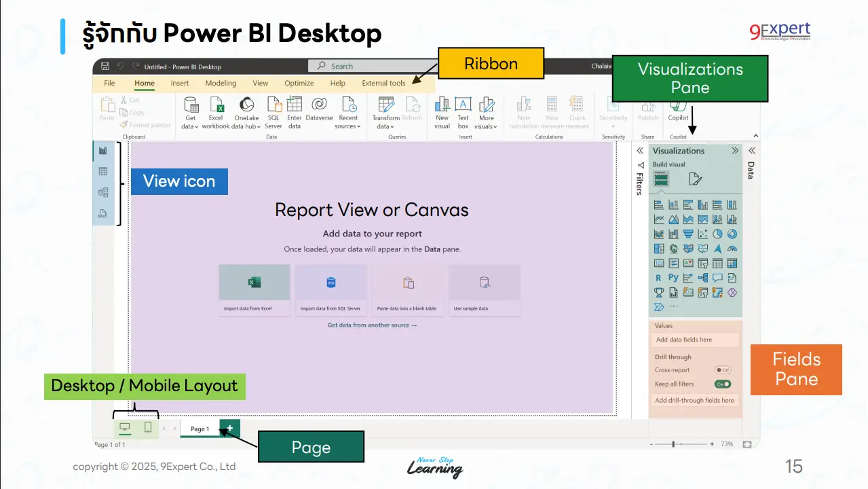Switch to Model view in left sidebar
Viewport: 868px width, 489px height.
pos(103,192)
